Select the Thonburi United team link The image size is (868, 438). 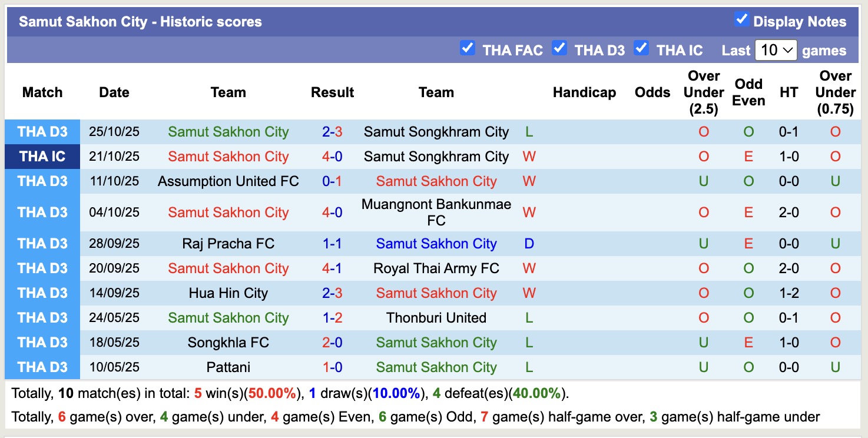436,317
